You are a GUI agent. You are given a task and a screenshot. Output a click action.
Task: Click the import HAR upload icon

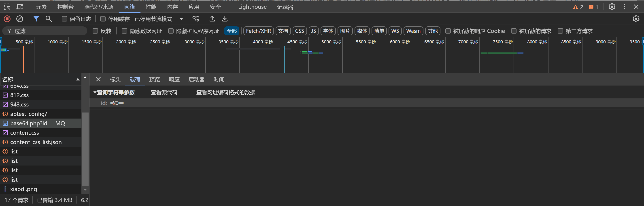click(212, 19)
